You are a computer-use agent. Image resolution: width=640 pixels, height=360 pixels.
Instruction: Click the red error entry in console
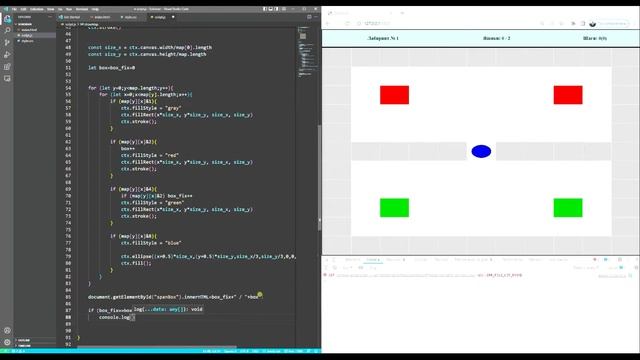click(424, 276)
